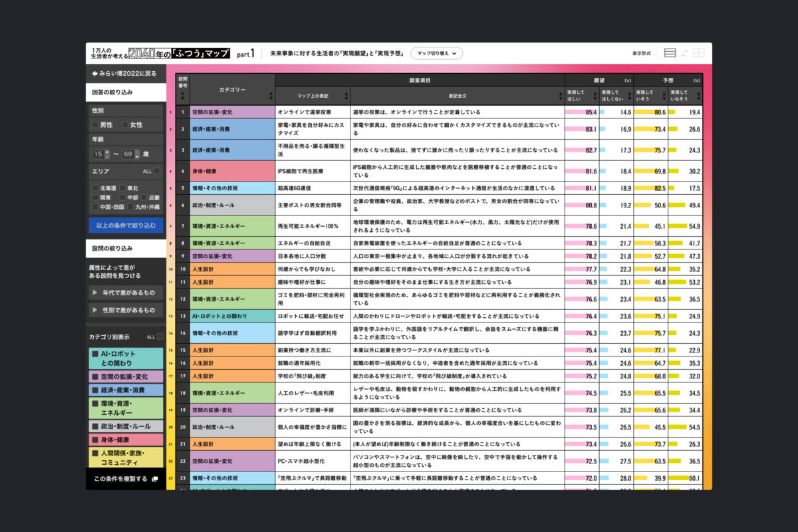Viewport: 798px width, 532px height.
Task: Expand 年代で差があるもの section
Action: point(126,292)
